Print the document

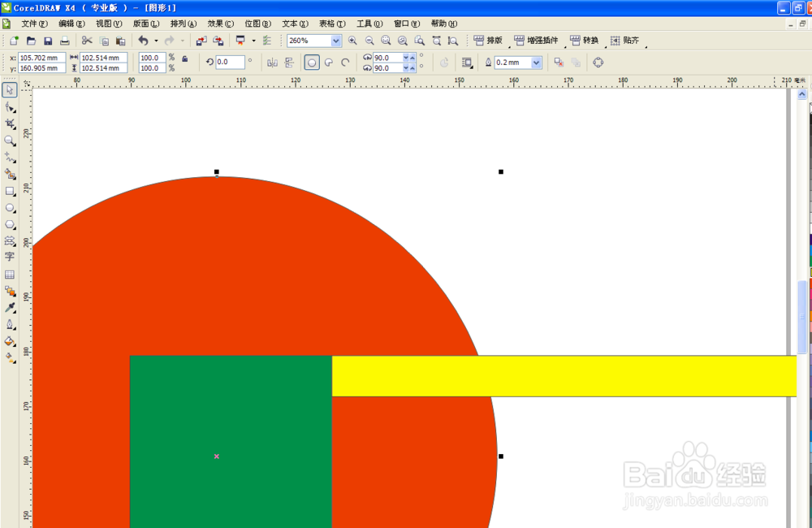[x=65, y=41]
